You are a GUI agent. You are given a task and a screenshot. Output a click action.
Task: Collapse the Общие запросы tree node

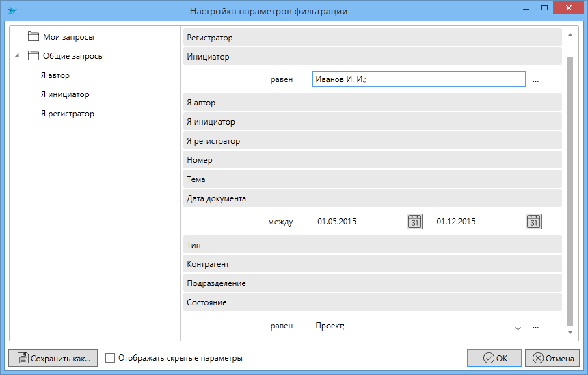tap(16, 56)
